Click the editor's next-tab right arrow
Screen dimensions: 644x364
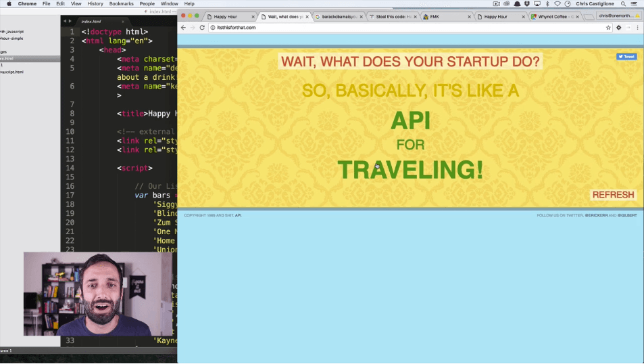coord(70,21)
